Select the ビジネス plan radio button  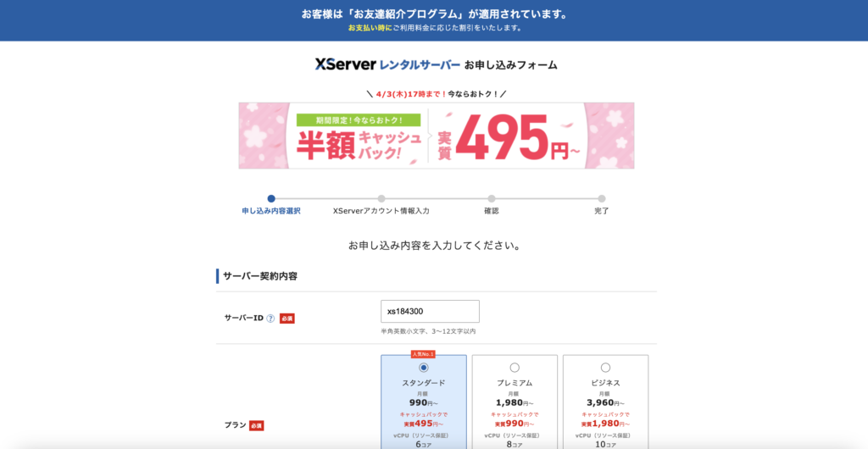(605, 368)
